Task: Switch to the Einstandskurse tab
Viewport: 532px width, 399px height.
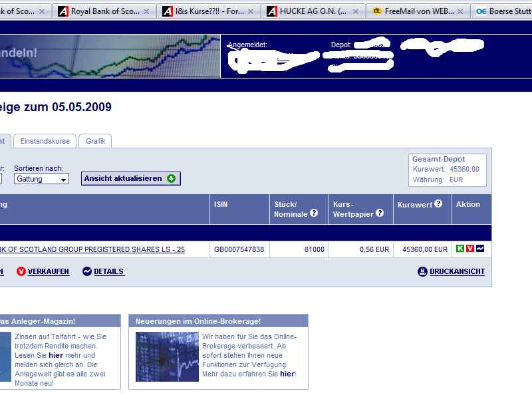Action: coord(45,141)
